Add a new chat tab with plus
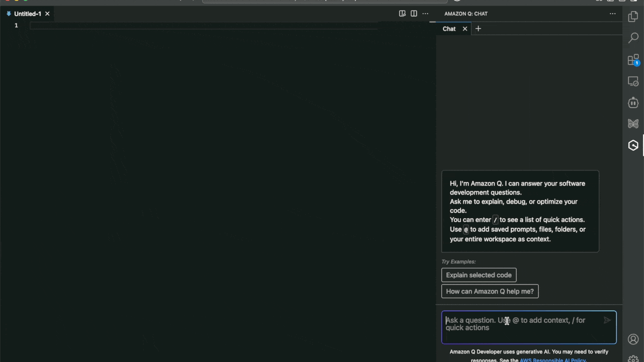 (x=478, y=29)
